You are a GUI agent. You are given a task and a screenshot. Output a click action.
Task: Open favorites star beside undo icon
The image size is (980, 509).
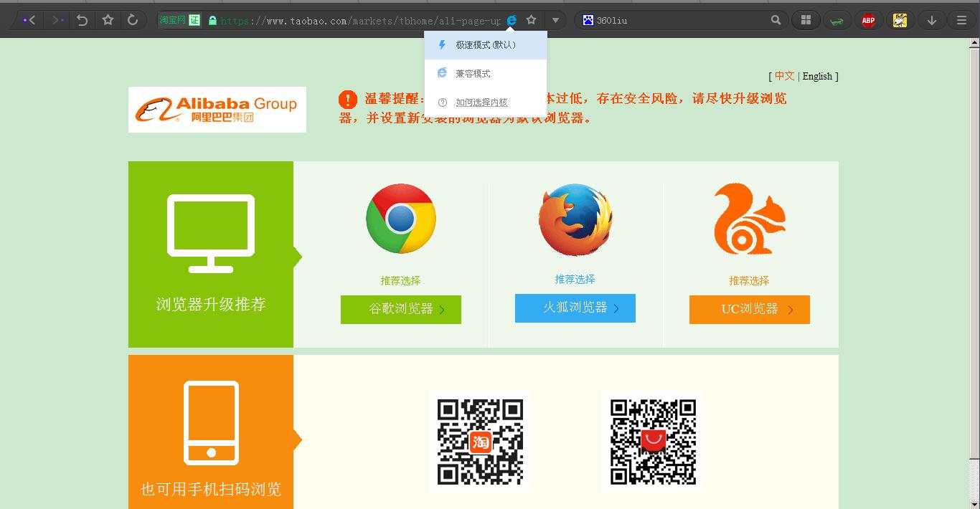(108, 20)
